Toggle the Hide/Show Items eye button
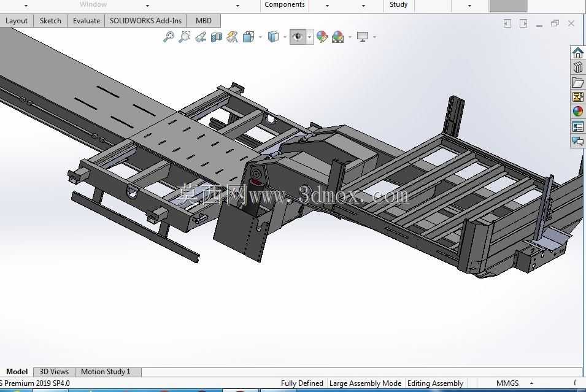Screen dimensions: 586x392 tap(298, 37)
